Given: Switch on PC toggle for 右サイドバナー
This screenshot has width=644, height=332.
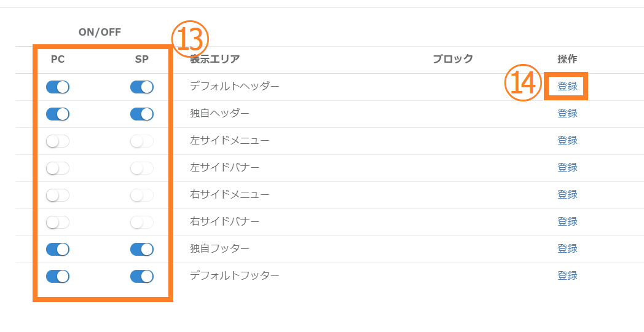Looking at the screenshot, I should tap(58, 223).
